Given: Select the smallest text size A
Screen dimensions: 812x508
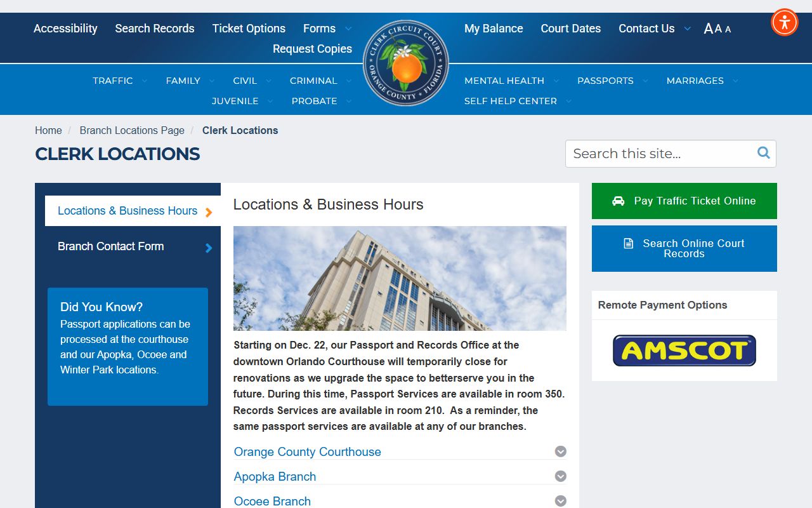Looking at the screenshot, I should [x=728, y=29].
